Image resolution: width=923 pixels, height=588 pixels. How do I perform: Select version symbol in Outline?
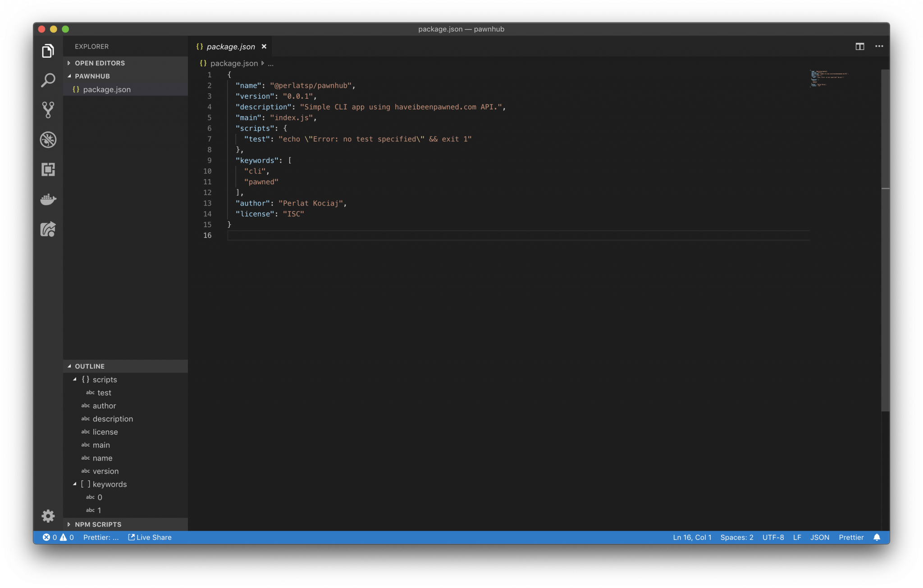click(x=125, y=471)
